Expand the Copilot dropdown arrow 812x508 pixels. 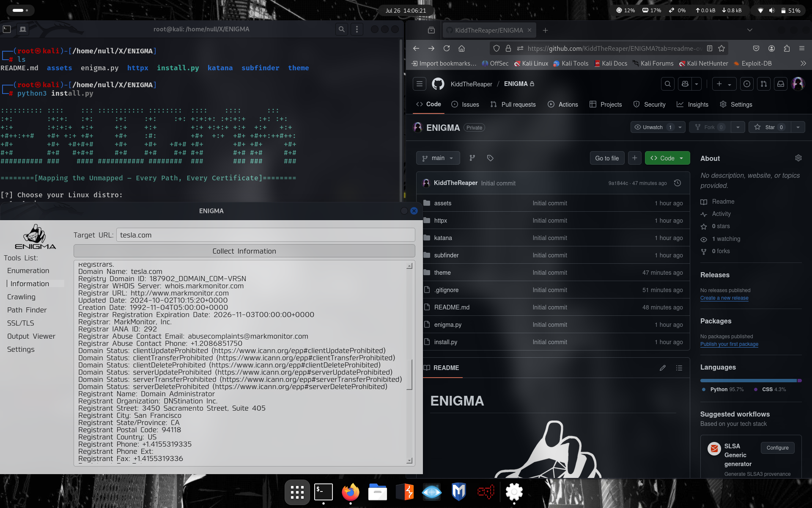click(697, 84)
